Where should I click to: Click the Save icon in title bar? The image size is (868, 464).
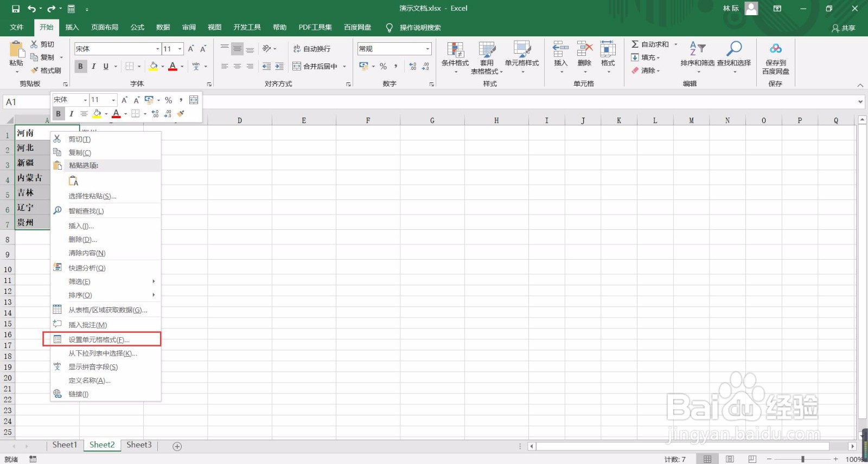pyautogui.click(x=16, y=9)
